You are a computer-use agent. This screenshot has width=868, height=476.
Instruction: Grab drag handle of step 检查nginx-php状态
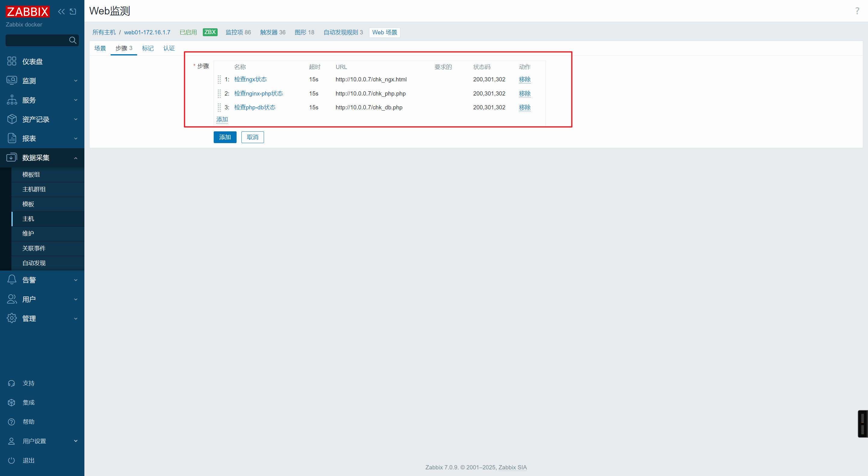click(x=219, y=93)
